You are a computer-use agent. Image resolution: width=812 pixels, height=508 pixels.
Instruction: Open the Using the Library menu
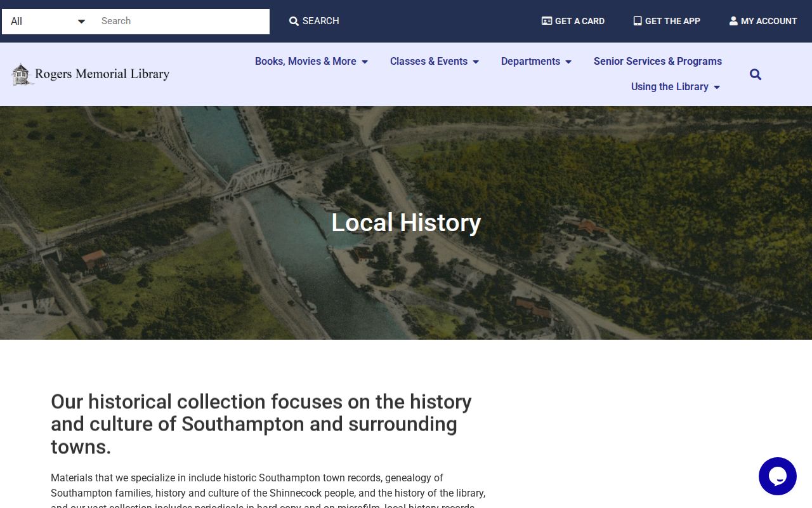click(x=676, y=87)
